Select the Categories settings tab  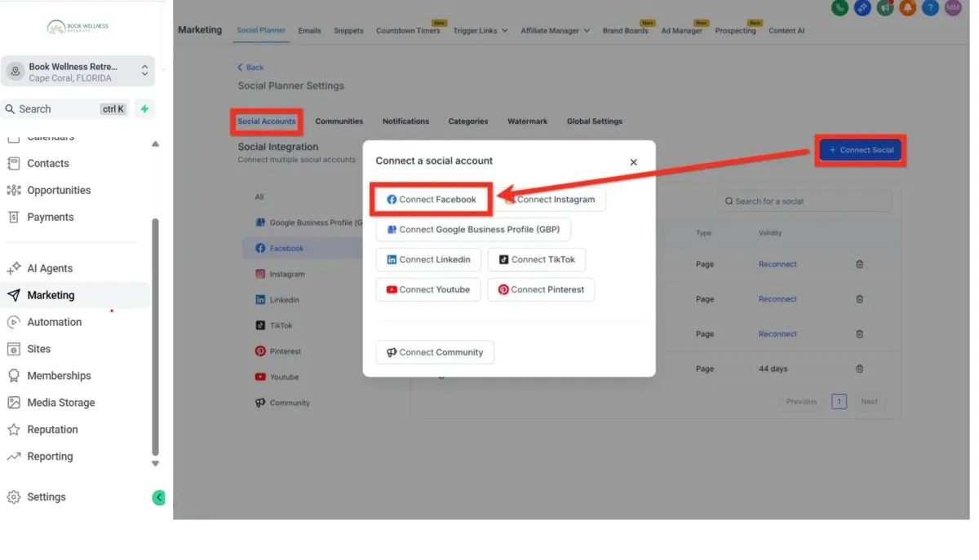tap(468, 121)
